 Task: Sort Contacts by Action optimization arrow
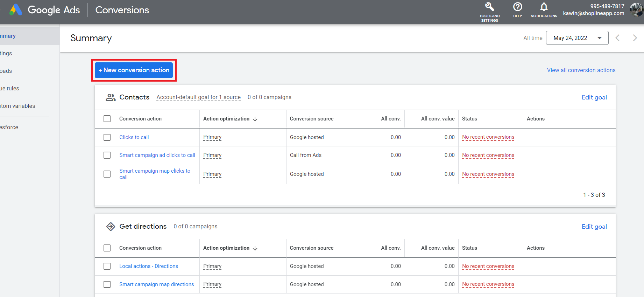tap(255, 119)
